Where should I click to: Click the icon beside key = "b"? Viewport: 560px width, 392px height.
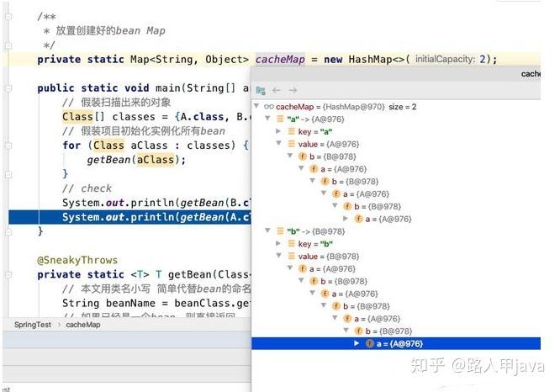click(x=292, y=244)
